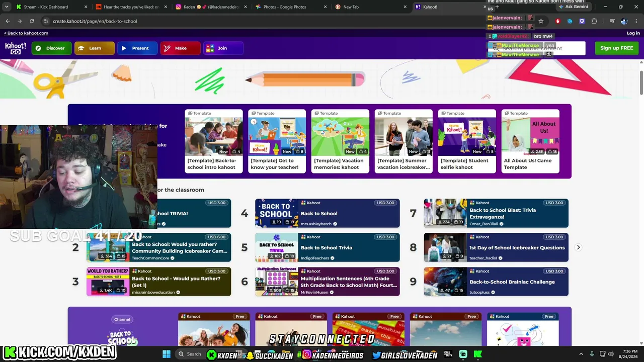
Task: Open site information icon in address bar
Action: tap(46, 21)
